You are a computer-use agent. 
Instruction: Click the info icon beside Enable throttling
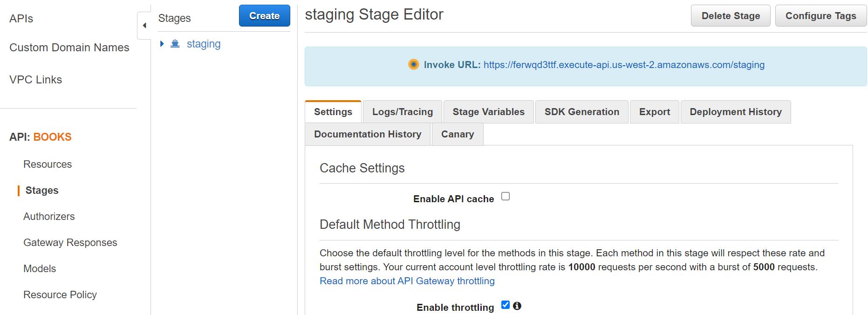coord(517,306)
